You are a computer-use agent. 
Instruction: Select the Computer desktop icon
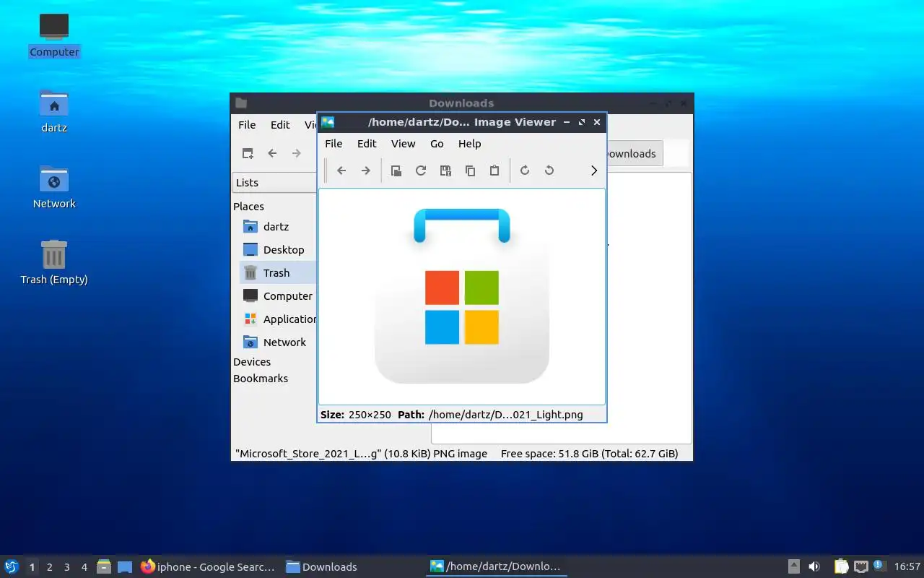click(x=54, y=35)
